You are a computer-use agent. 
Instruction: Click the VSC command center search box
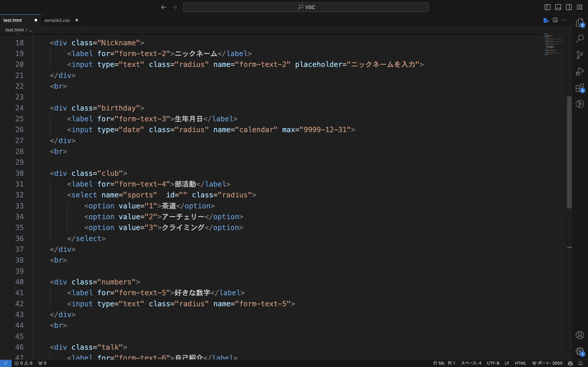pos(306,7)
